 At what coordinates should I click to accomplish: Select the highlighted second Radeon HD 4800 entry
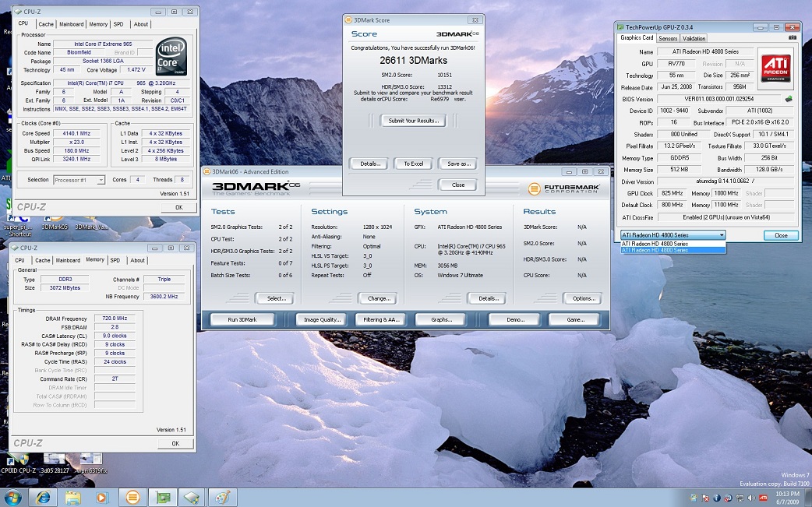[673, 250]
